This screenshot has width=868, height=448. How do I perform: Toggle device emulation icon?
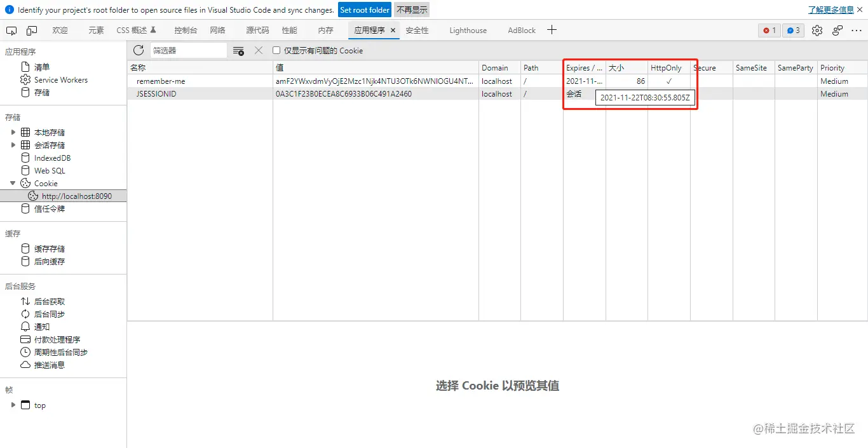(32, 31)
